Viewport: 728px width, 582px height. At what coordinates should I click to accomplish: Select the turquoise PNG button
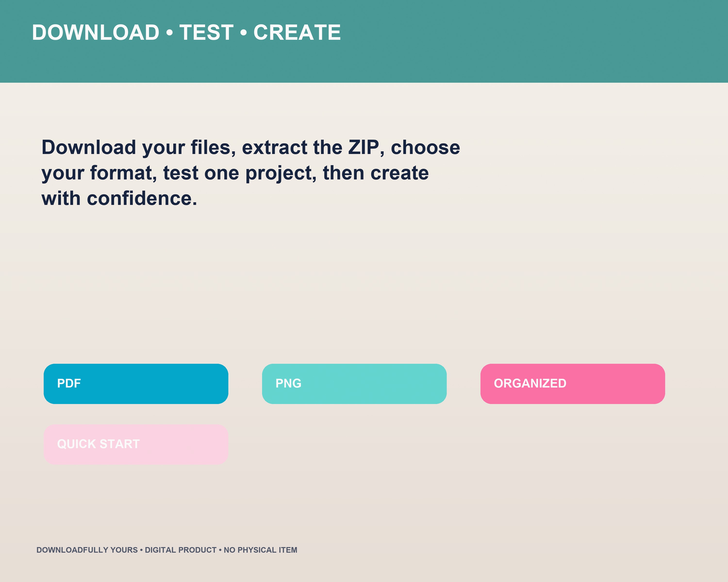pyautogui.click(x=354, y=384)
